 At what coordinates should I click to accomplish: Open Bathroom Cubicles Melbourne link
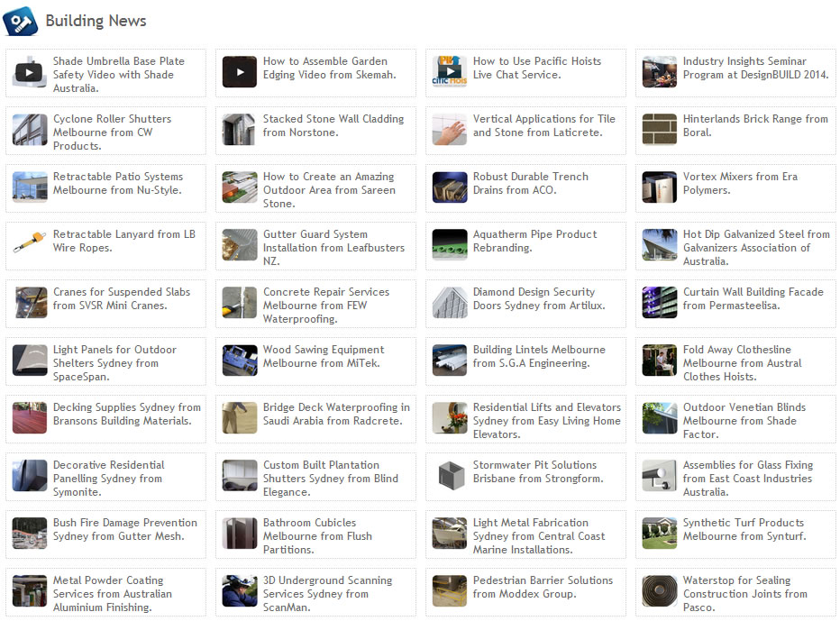tap(317, 535)
